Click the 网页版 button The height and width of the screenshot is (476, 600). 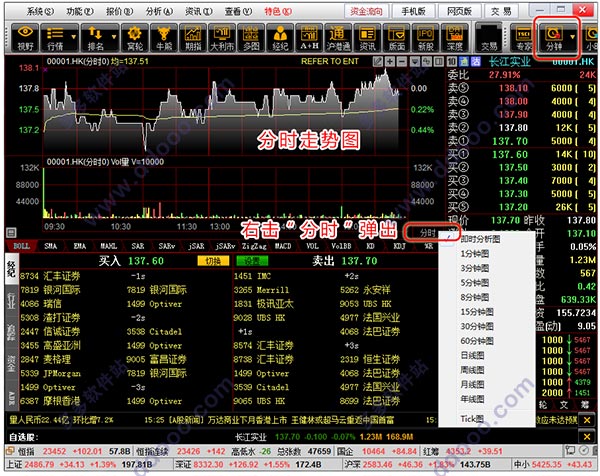(459, 11)
